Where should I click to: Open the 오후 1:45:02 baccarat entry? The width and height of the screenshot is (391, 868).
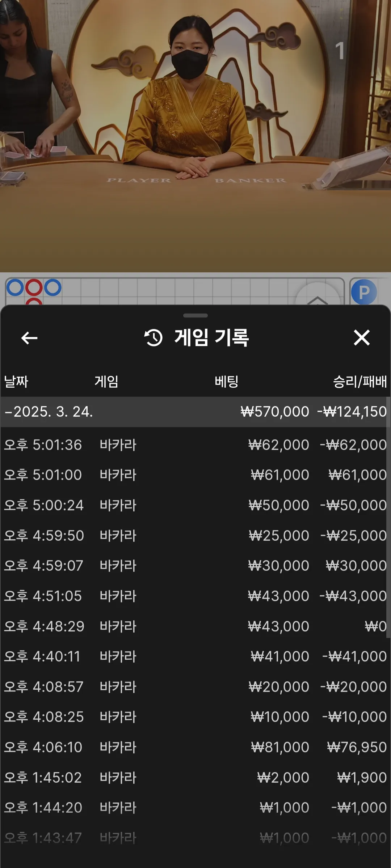click(x=195, y=778)
